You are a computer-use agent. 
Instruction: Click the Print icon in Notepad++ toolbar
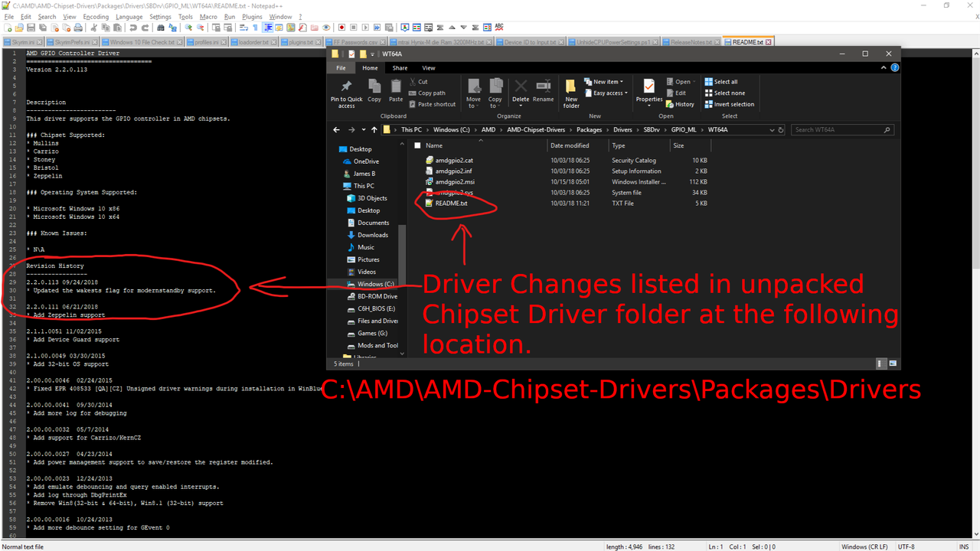78,28
